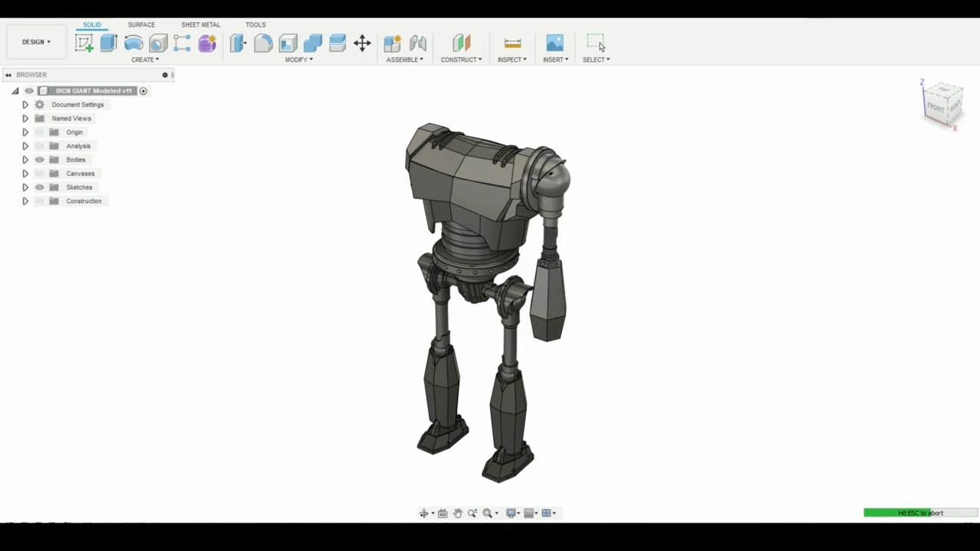Expand the Construction folder
Viewport: 980px width, 551px height.
pos(25,201)
